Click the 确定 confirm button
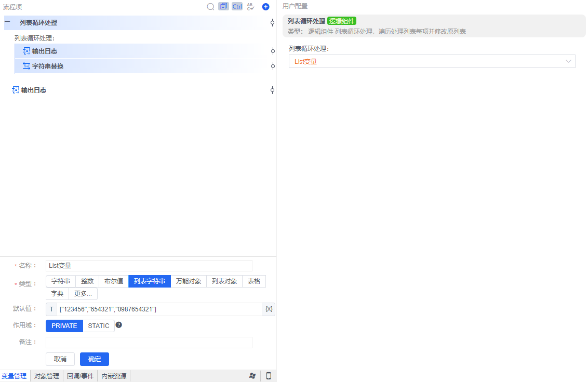 point(94,359)
